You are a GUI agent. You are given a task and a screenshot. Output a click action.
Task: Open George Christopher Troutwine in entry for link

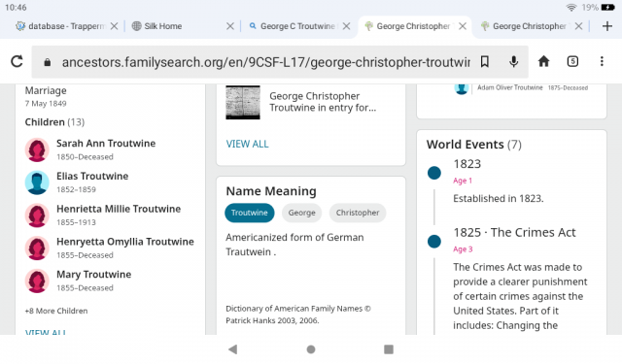323,102
